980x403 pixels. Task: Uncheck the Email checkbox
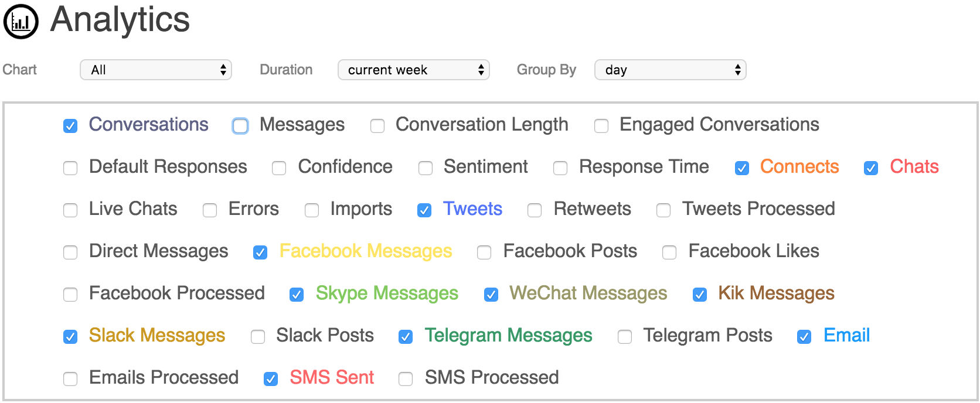[x=804, y=337]
